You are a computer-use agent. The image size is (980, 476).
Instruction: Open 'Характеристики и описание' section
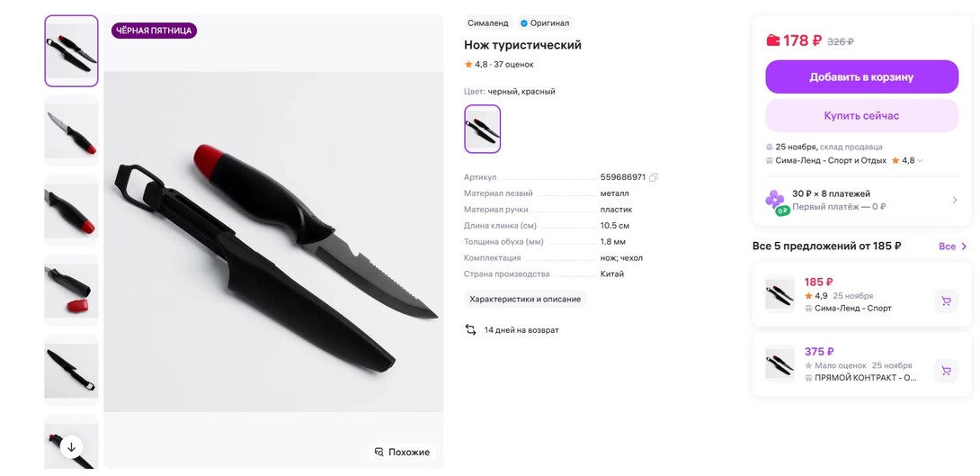click(x=525, y=299)
